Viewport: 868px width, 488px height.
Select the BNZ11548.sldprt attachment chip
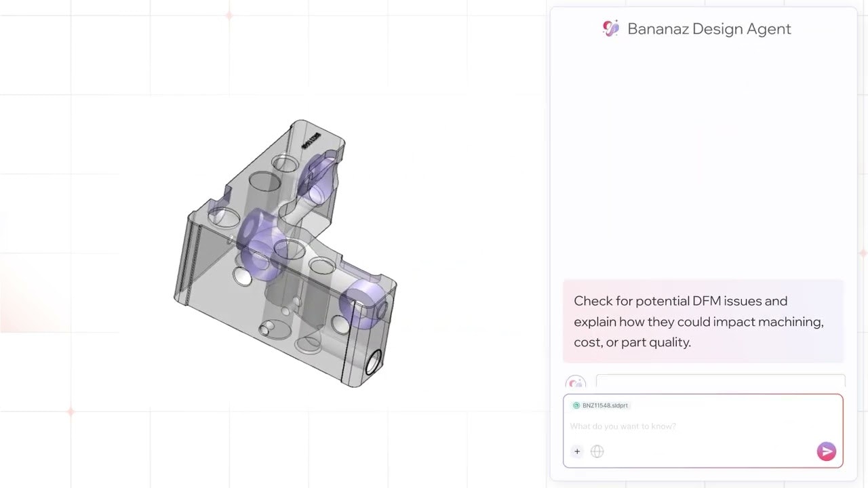point(600,405)
